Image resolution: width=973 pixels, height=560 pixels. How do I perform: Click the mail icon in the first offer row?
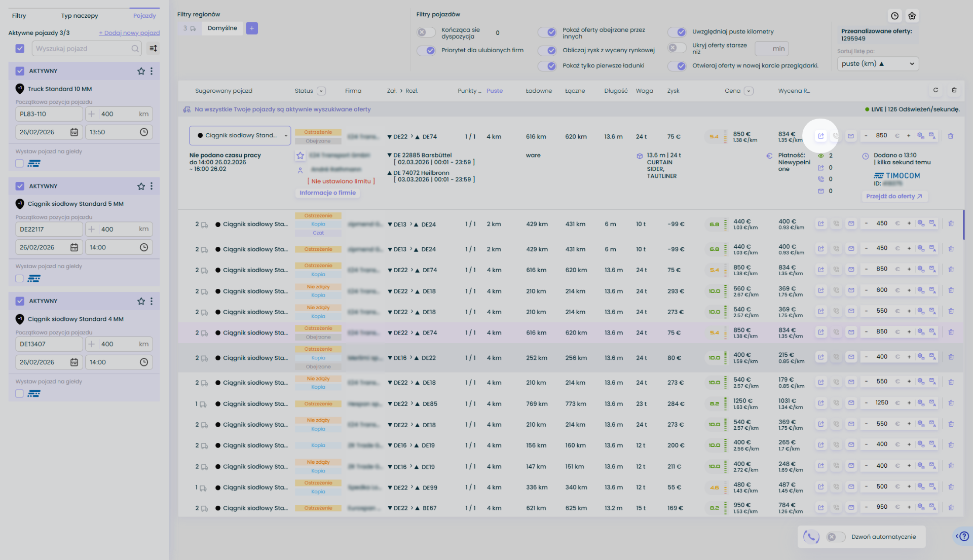click(851, 136)
